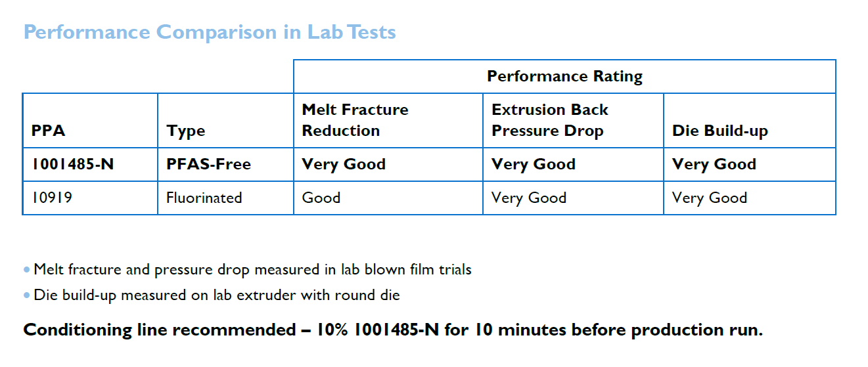
Task: Select the 'Fluorinated' type cell
Action: (x=204, y=198)
